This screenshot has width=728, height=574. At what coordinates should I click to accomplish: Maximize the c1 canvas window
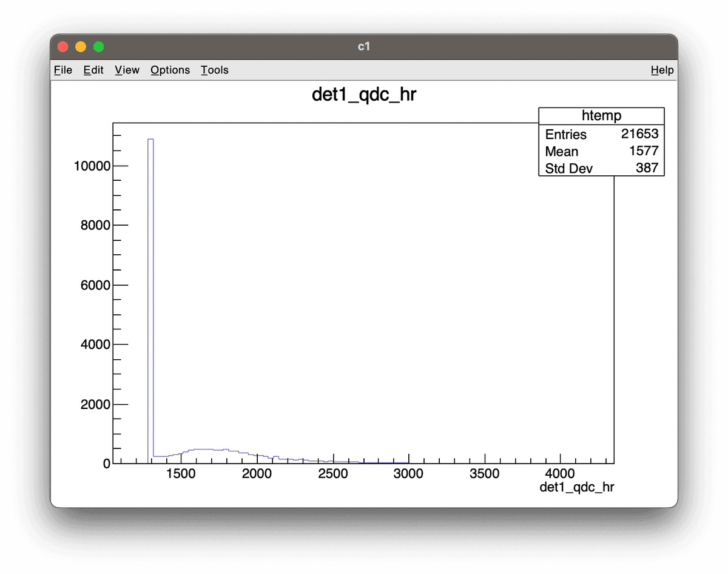tap(99, 47)
